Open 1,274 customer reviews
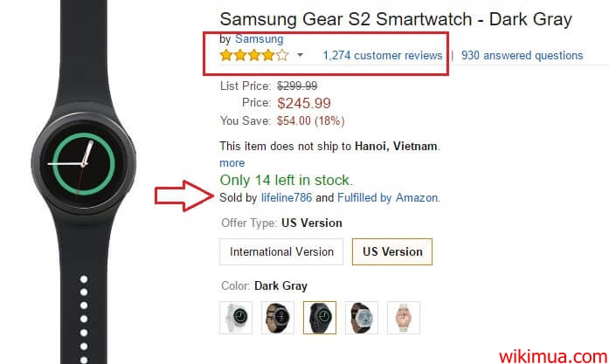Screen dimensions: 609x364 [x=383, y=56]
